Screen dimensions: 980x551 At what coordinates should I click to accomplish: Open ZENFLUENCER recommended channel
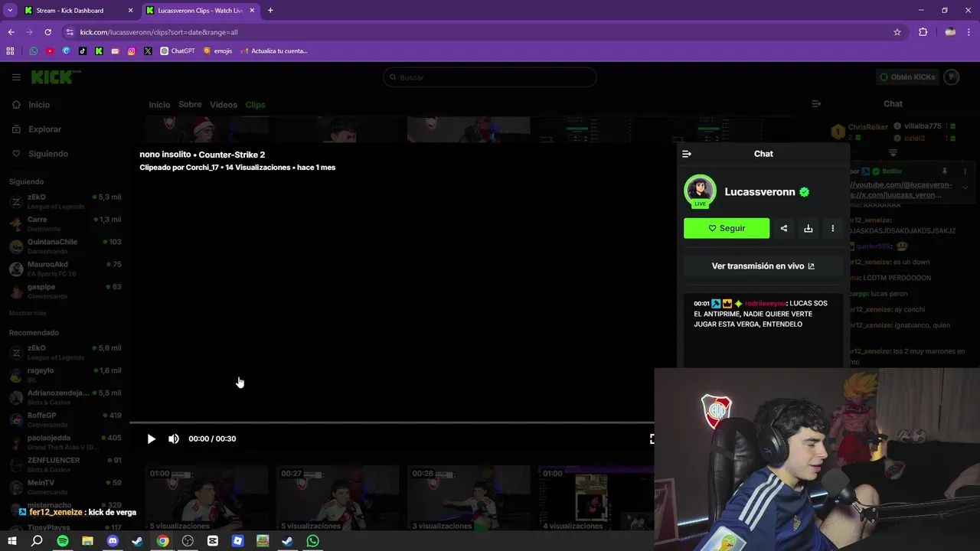click(65, 465)
